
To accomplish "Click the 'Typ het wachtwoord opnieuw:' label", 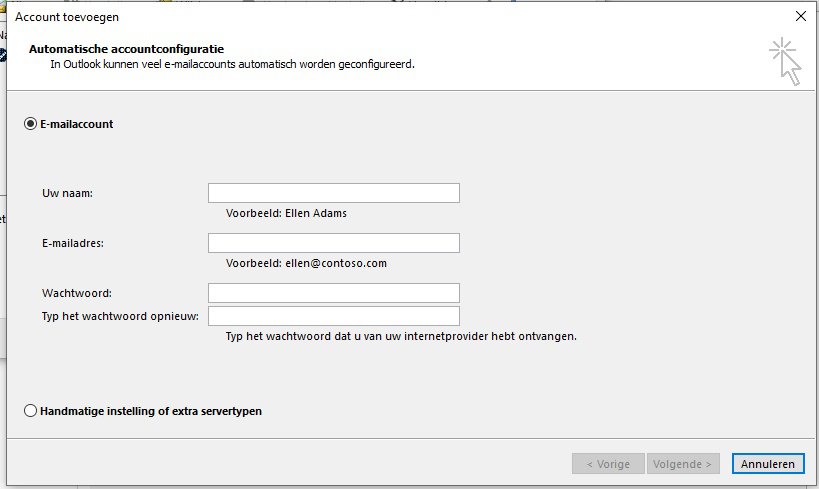I will pos(120,316).
